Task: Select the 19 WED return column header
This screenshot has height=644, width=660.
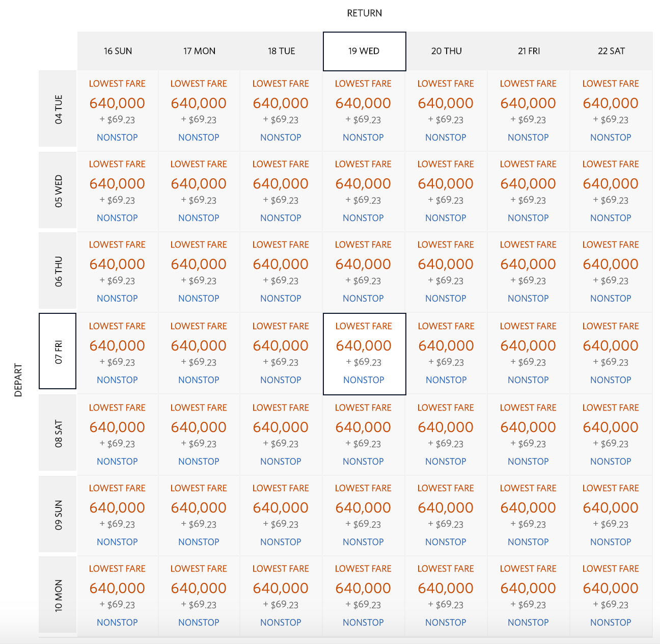Action: pyautogui.click(x=364, y=51)
